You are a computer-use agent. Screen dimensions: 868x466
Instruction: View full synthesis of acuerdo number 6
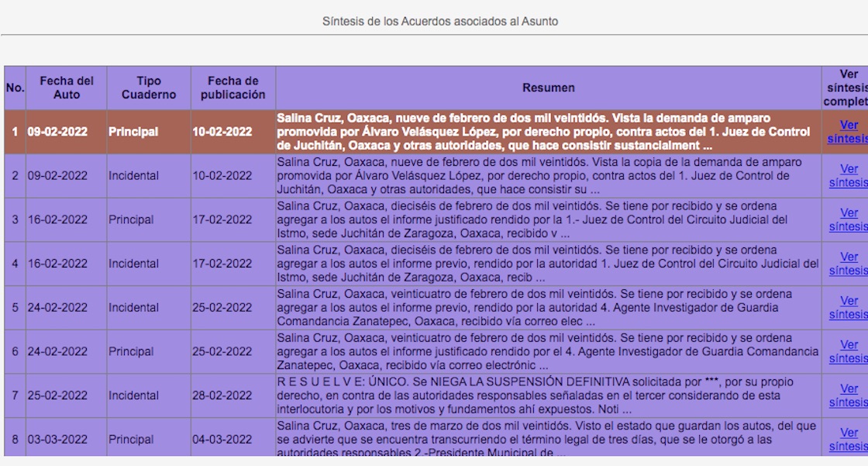(848, 351)
